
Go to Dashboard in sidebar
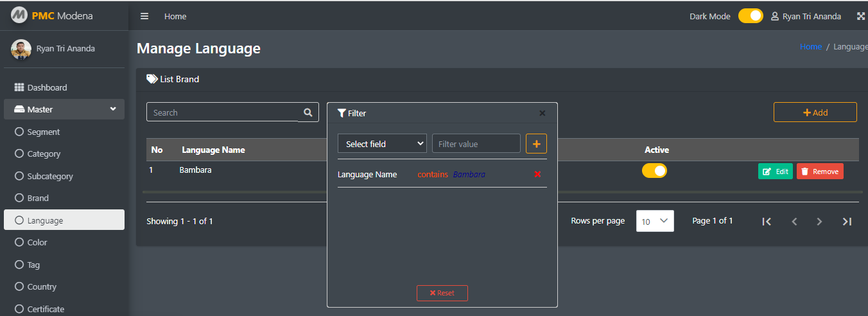click(x=64, y=87)
